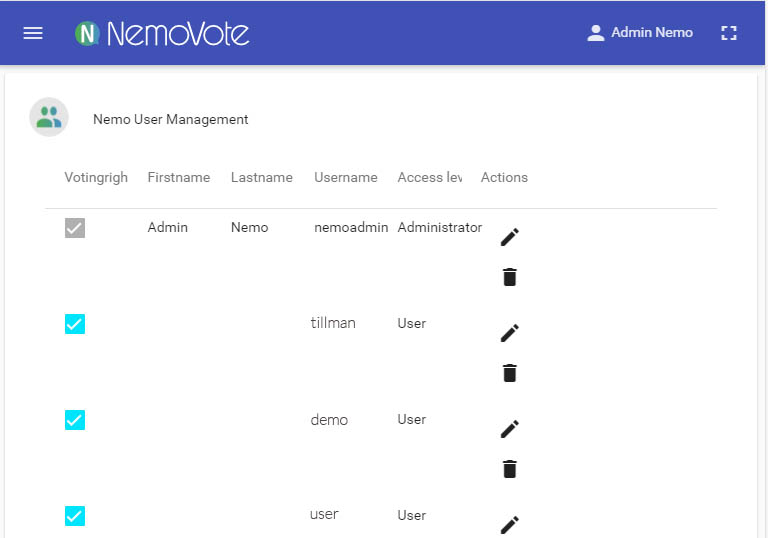Click the Lastname column header
This screenshot has width=768, height=538.
point(262,177)
